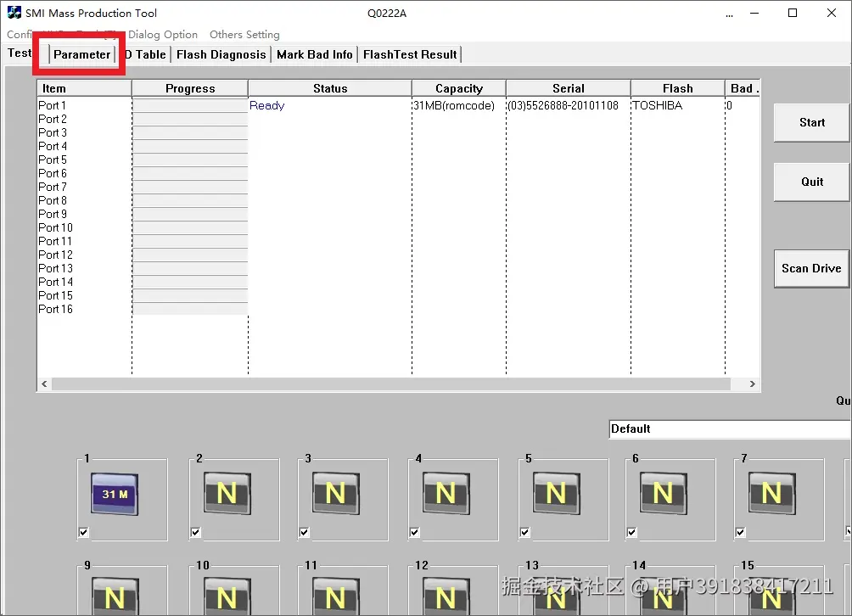Select the Port 16 row

pos(398,309)
